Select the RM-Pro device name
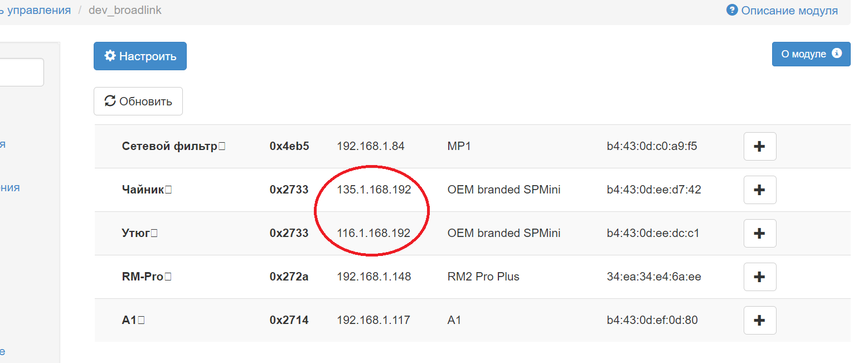Viewport: 868px width, 363px height. 143,277
